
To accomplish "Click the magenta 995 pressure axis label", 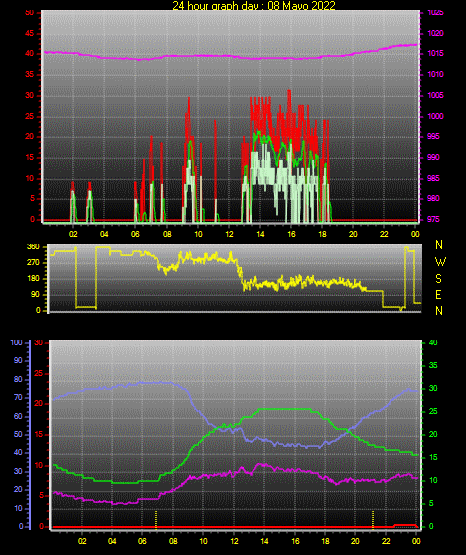I will [433, 136].
